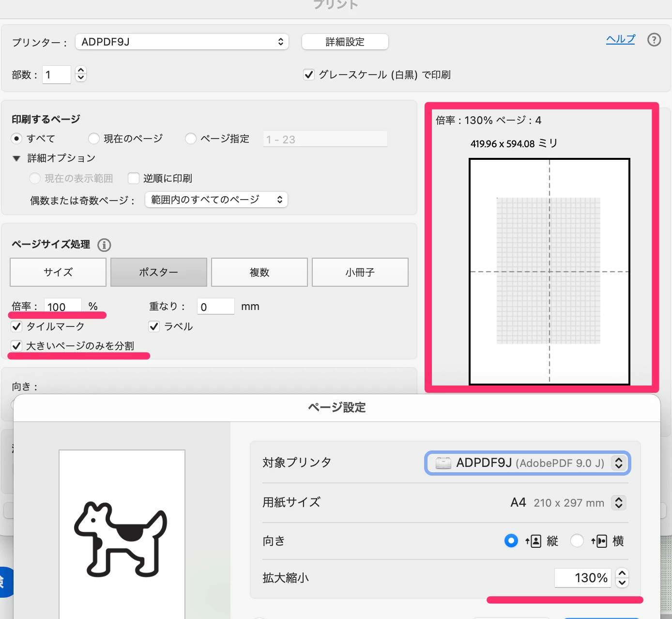Toggle the 逆順に印刷 checkbox
The height and width of the screenshot is (619, 672).
134,178
